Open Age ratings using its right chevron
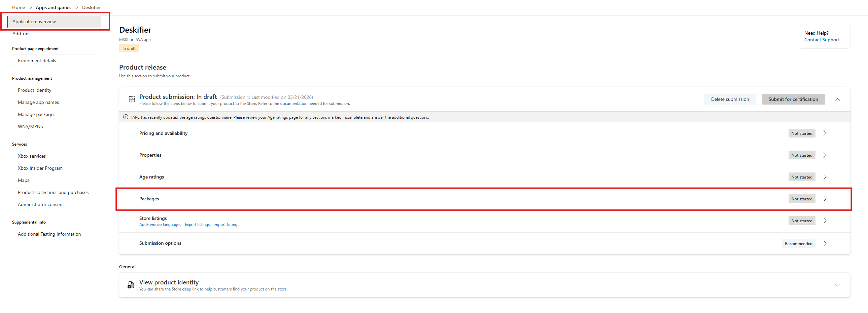 pos(825,177)
